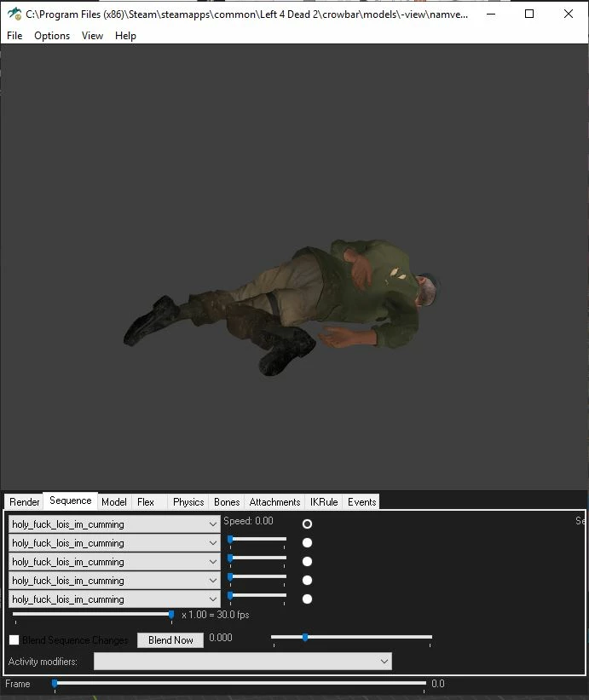The height and width of the screenshot is (700, 589).
Task: Click the fifth sequence weight slider
Action: tap(257, 595)
